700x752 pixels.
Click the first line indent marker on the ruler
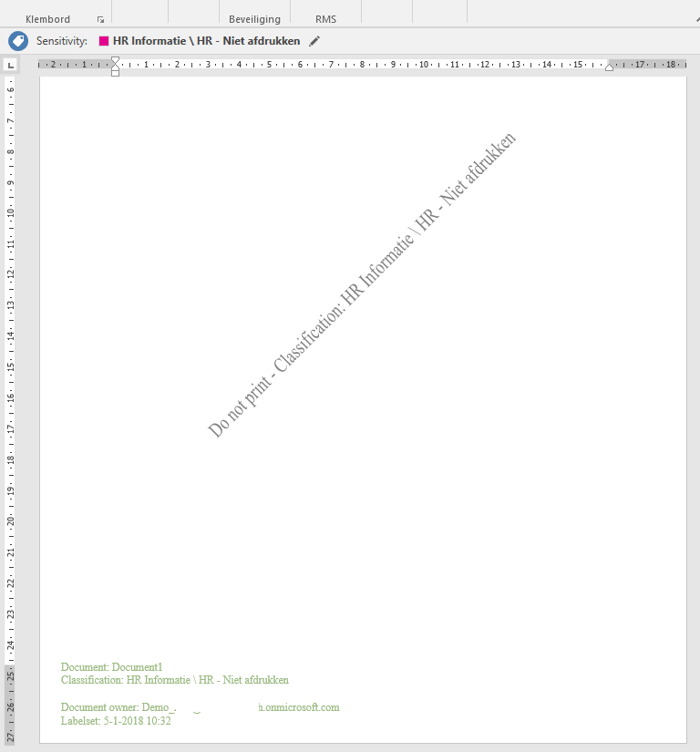(x=115, y=60)
